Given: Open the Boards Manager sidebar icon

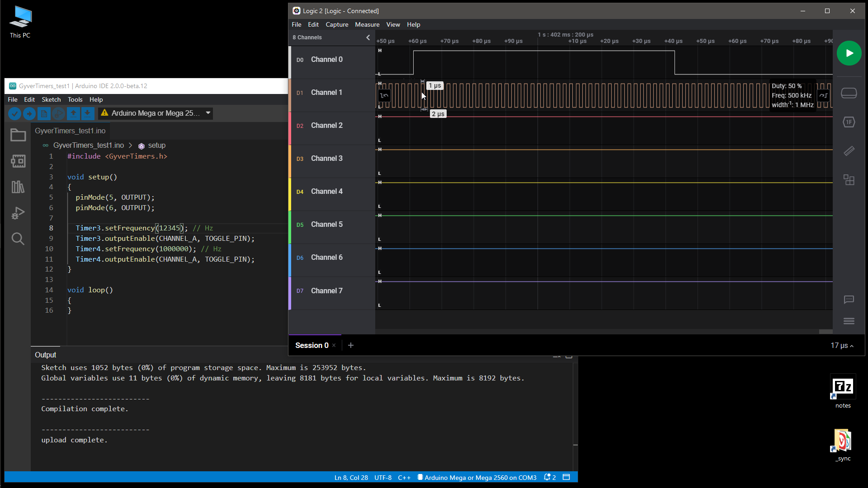Looking at the screenshot, I should pyautogui.click(x=18, y=161).
